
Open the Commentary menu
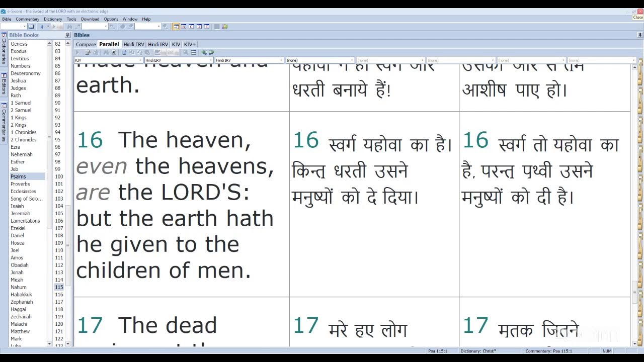(x=27, y=19)
